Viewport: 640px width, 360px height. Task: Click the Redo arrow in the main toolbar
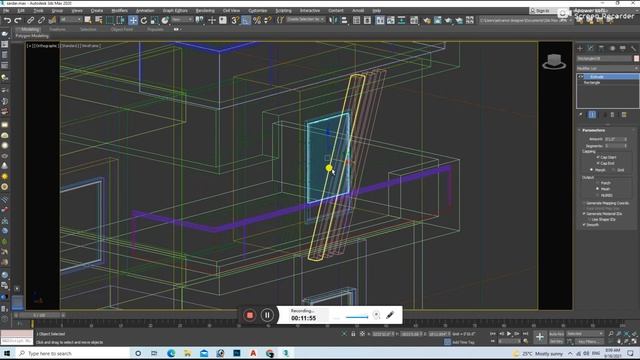(18, 20)
